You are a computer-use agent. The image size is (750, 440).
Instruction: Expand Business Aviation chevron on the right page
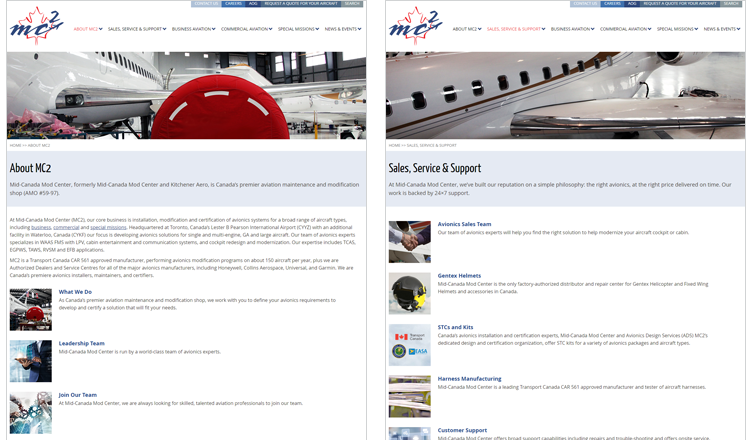point(592,29)
